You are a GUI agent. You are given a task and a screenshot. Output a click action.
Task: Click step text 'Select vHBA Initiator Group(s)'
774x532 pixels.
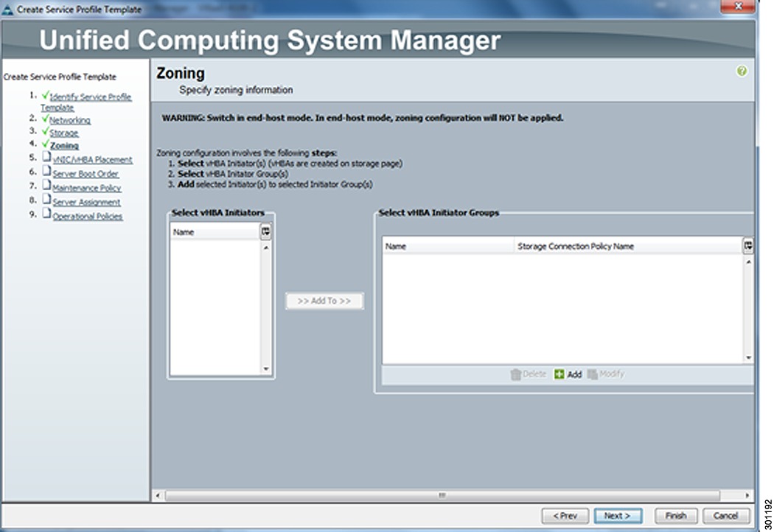[x=233, y=174]
